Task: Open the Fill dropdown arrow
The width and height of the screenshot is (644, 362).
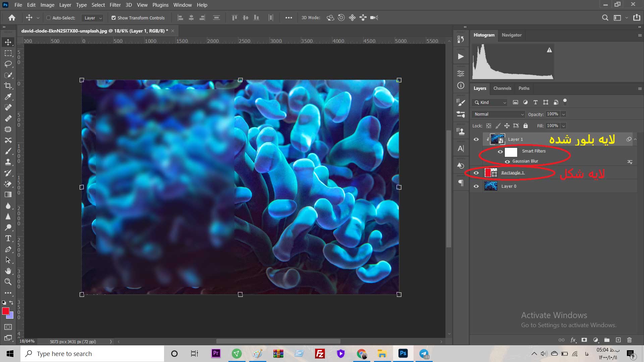Action: (x=563, y=126)
